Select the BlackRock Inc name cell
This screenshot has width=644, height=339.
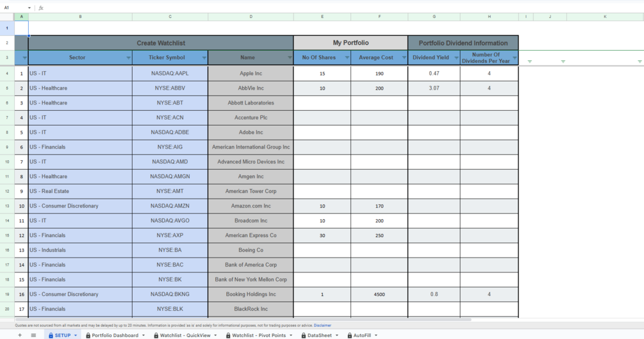pos(251,309)
